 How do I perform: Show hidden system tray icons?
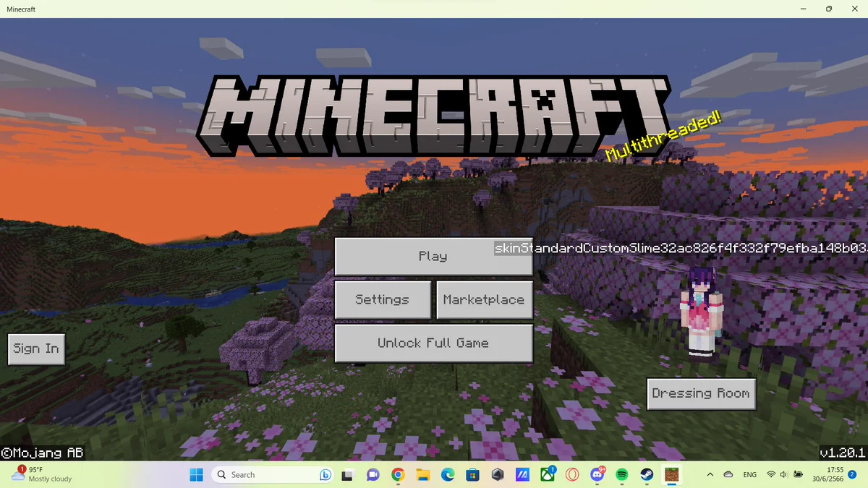click(710, 474)
